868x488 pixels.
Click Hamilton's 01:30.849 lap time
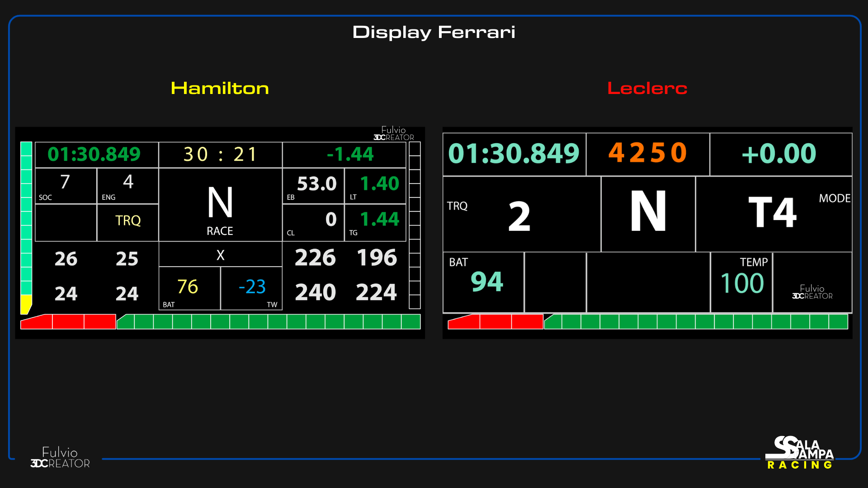[94, 155]
